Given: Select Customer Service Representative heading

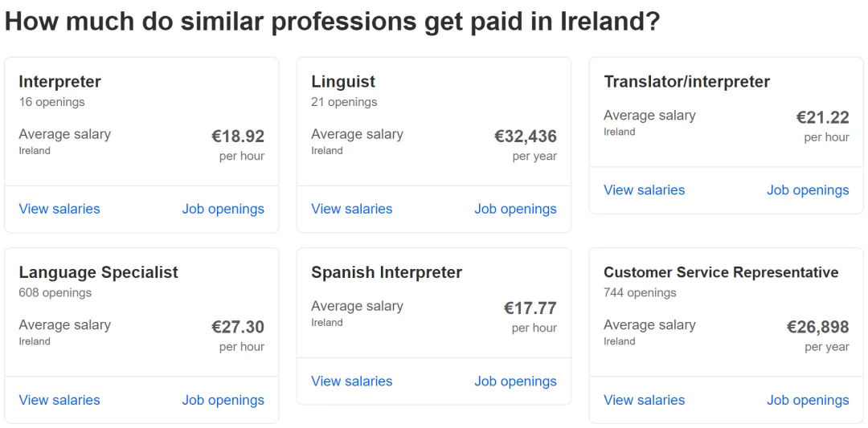Looking at the screenshot, I should point(721,273).
